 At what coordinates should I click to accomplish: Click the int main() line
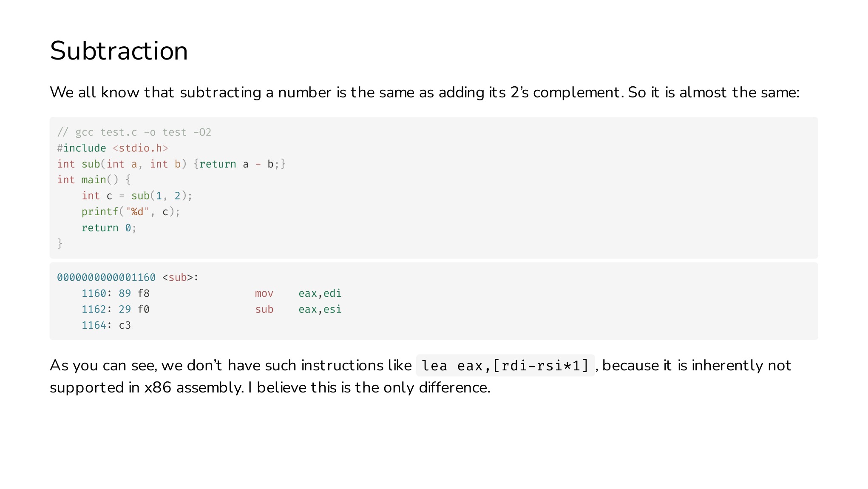94,180
